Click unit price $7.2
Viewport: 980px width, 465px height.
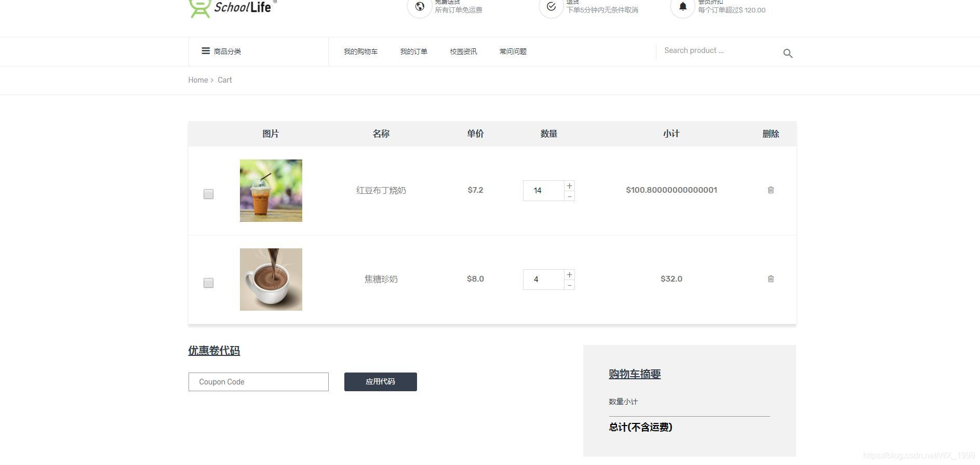tap(475, 190)
